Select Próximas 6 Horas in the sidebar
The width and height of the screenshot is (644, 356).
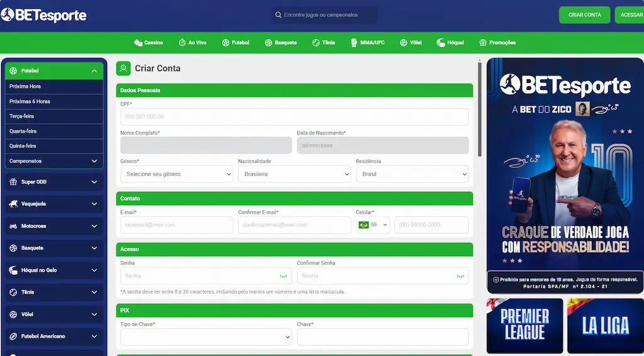pyautogui.click(x=54, y=101)
